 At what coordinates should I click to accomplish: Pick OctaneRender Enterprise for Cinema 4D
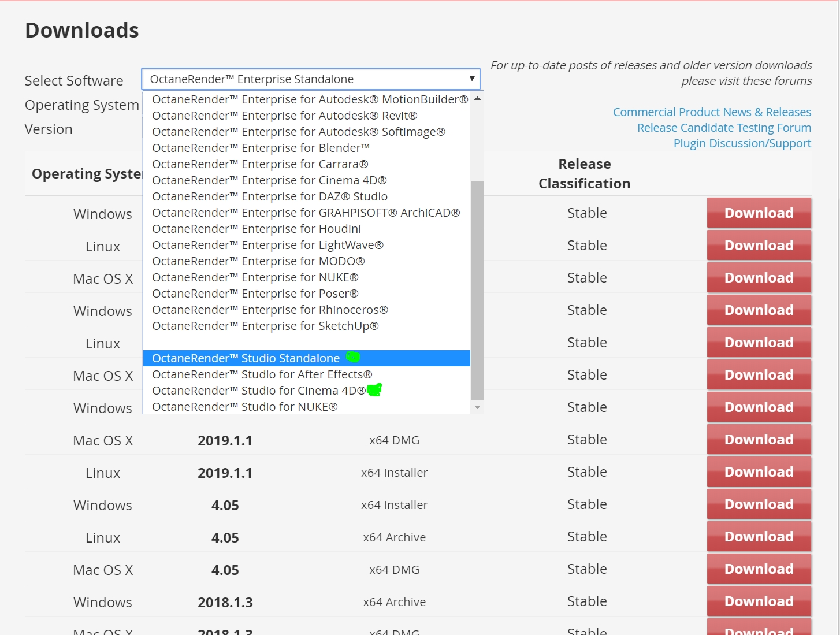[x=307, y=180]
